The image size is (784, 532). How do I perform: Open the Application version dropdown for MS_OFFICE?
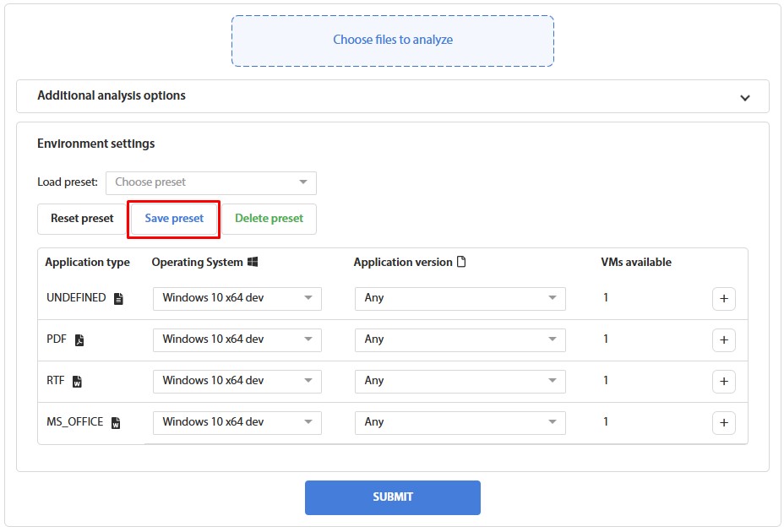[x=460, y=422]
